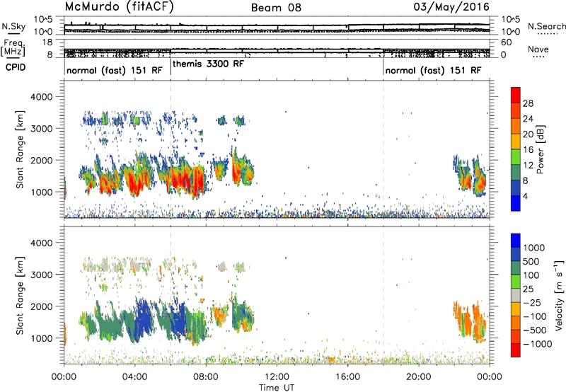Click the -100 value on the velocity colorbar
566x392 pixels.
coord(535,316)
